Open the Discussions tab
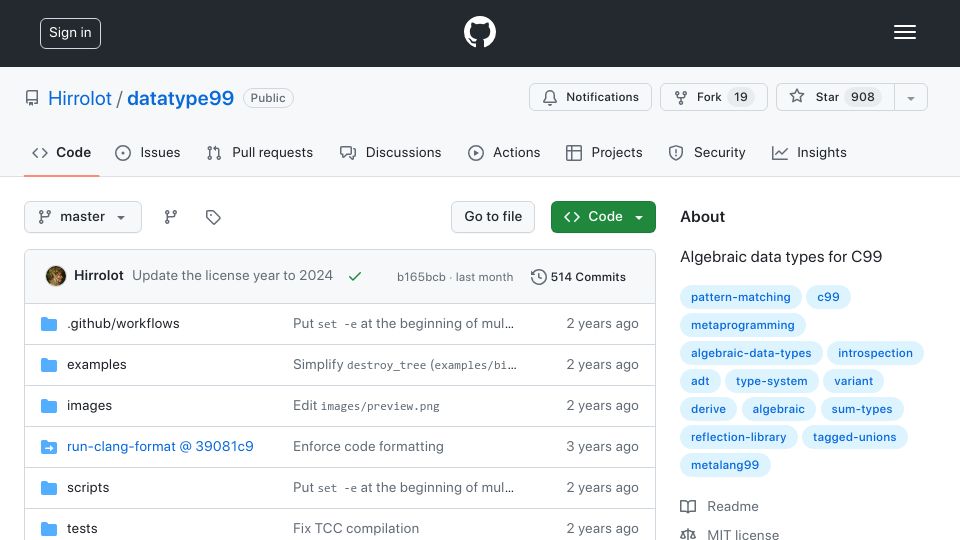This screenshot has height=540, width=960. click(391, 152)
